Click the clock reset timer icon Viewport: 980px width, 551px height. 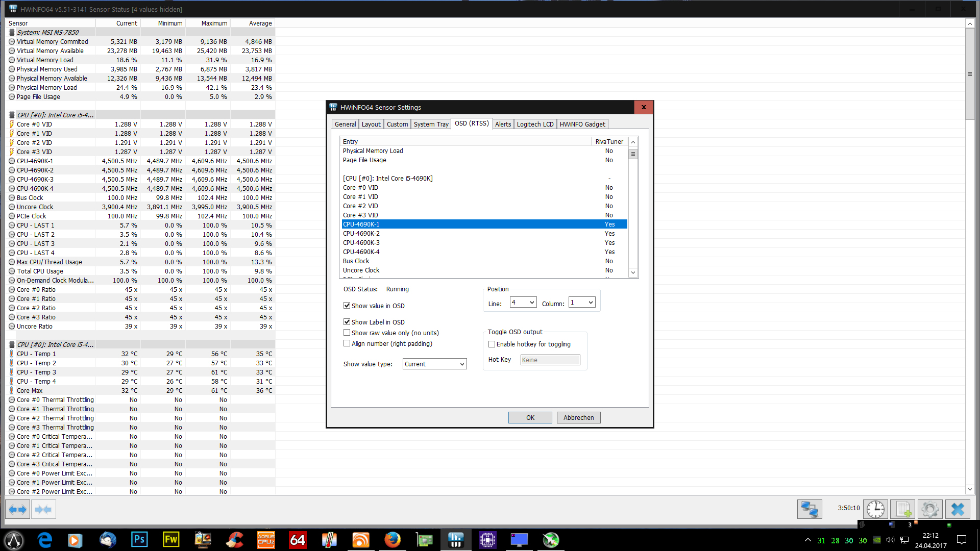coord(875,509)
